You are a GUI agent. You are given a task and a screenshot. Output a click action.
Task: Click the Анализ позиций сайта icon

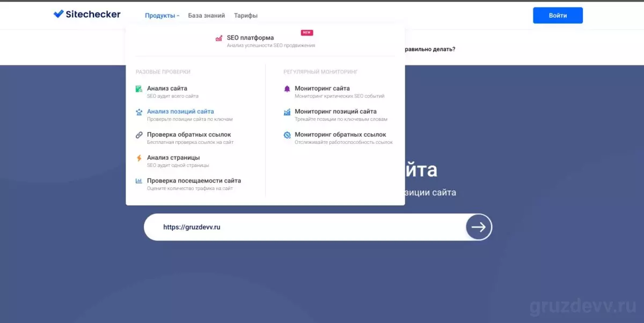click(139, 112)
